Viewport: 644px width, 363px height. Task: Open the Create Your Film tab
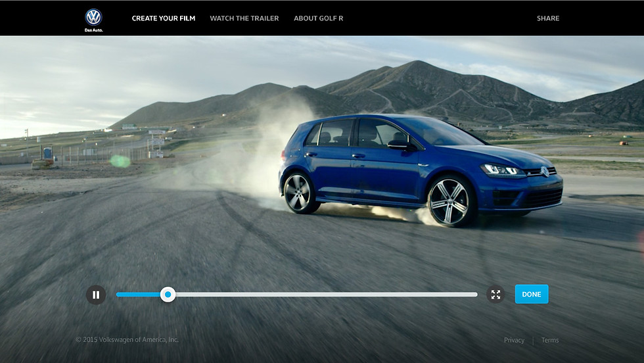(x=164, y=18)
